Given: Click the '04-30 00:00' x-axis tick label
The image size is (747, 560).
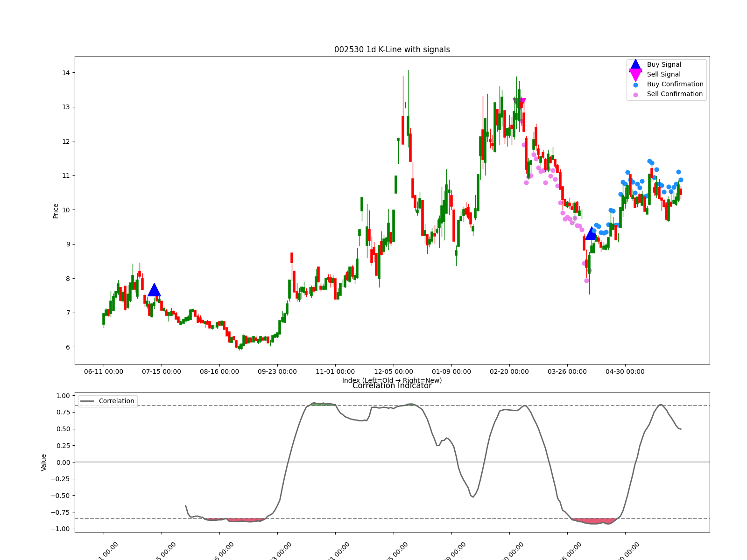Looking at the screenshot, I should tap(625, 371).
